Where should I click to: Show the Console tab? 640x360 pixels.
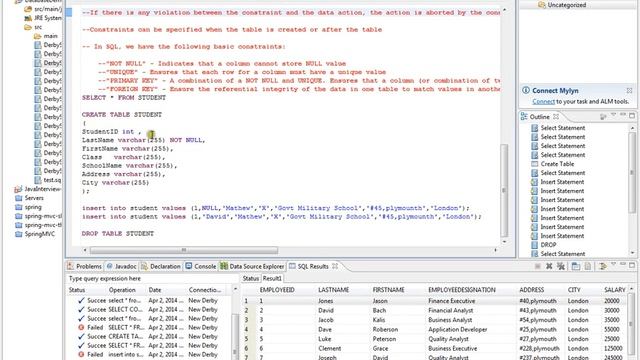point(201,266)
